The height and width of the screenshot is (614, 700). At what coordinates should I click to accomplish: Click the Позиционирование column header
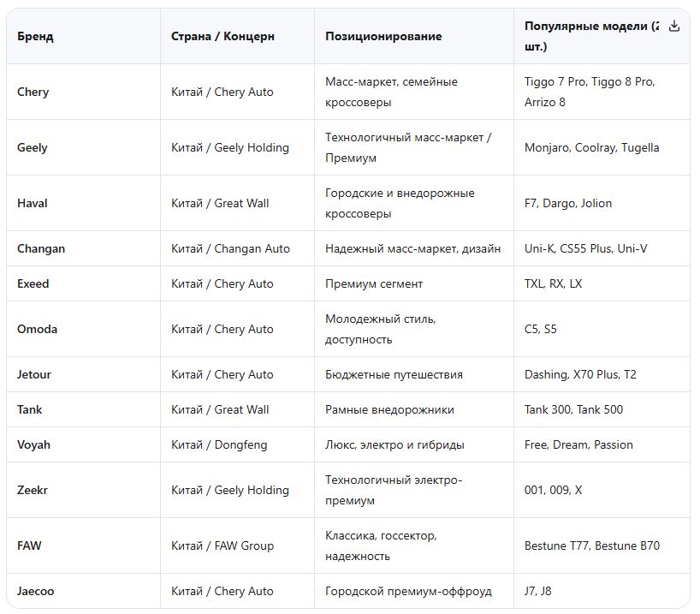pyautogui.click(x=383, y=37)
